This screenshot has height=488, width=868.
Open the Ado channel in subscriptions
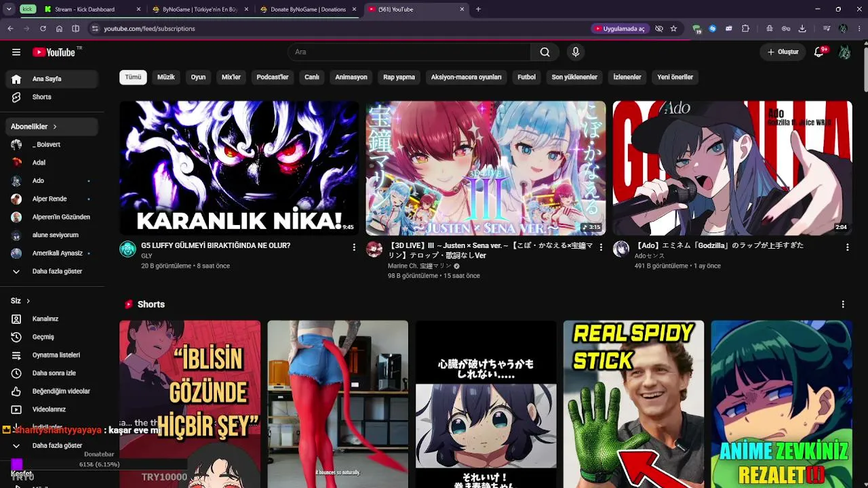click(52, 181)
